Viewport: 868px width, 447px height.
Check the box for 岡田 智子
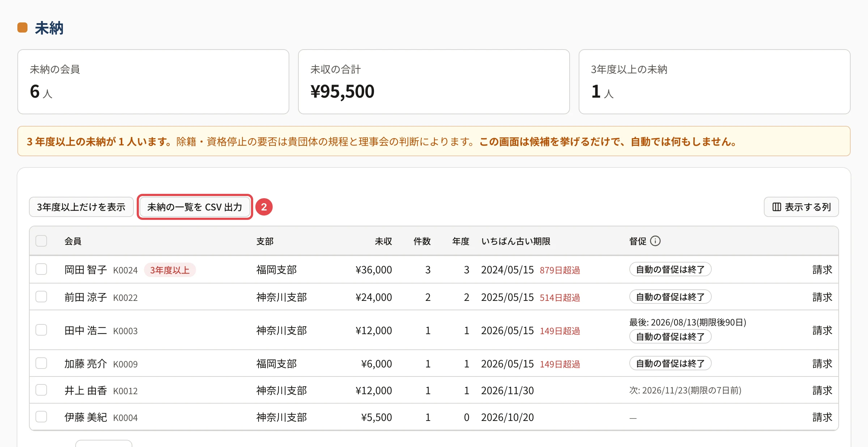(41, 269)
